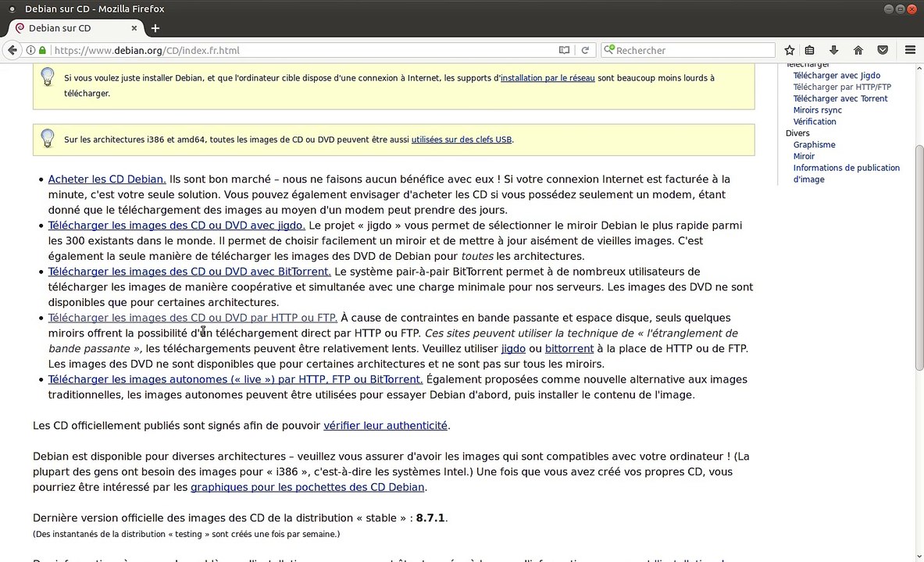Focus the URL address field
This screenshot has height=562, width=924.
point(304,50)
